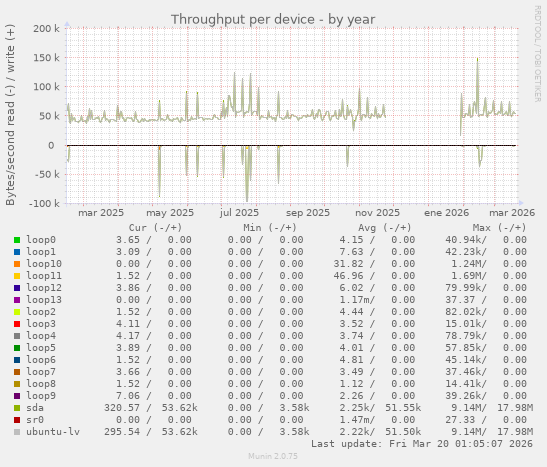The height and width of the screenshot is (467, 547).
Task: Select the loop5 device label
Action: (41, 348)
